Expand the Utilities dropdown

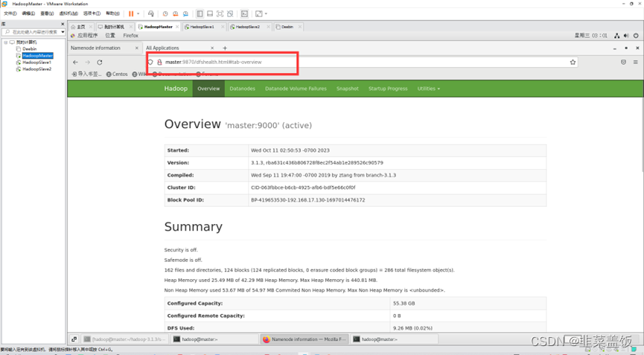[428, 89]
